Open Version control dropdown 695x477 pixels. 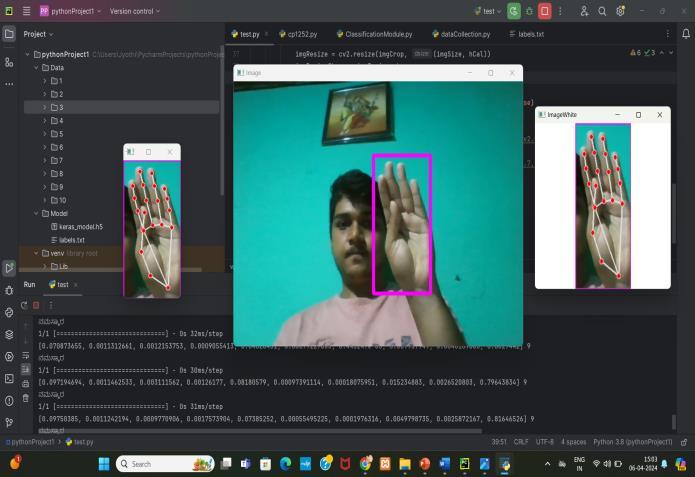tap(135, 11)
